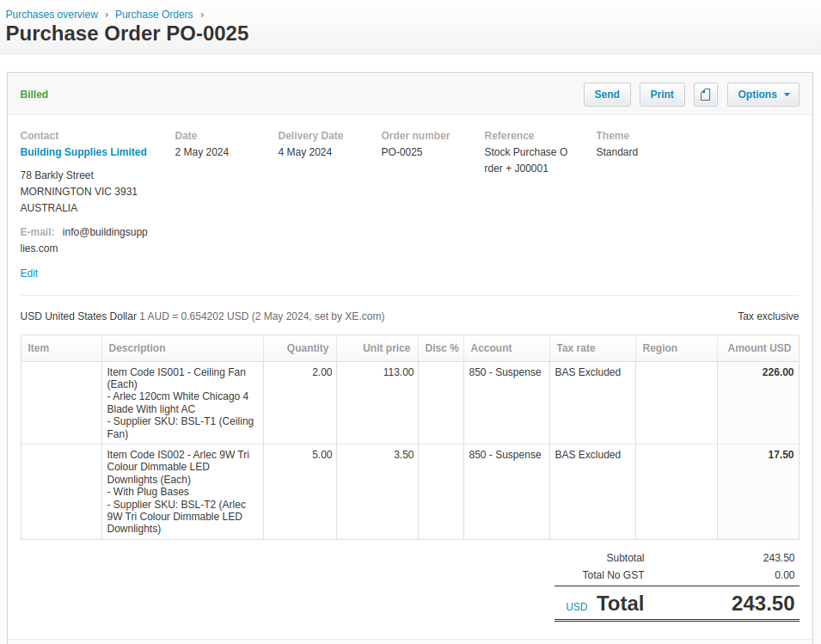This screenshot has width=821, height=644.
Task: Click the Billed status label
Action: click(x=34, y=95)
